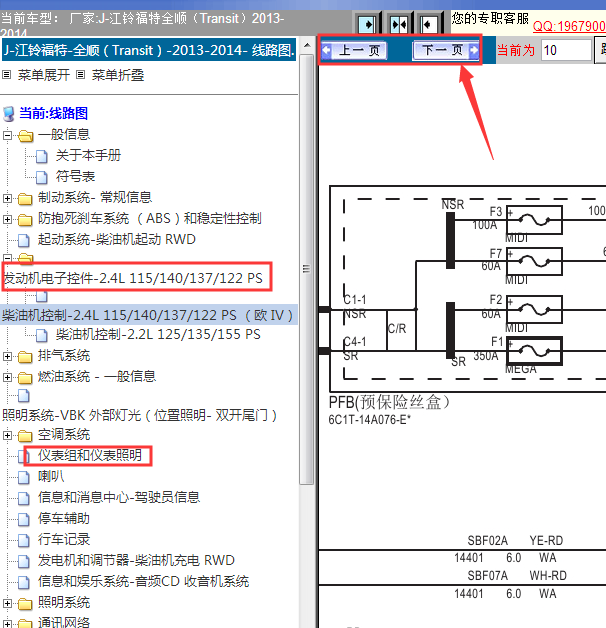
Task: Click page icon beside 喇叭
Action: 24,477
